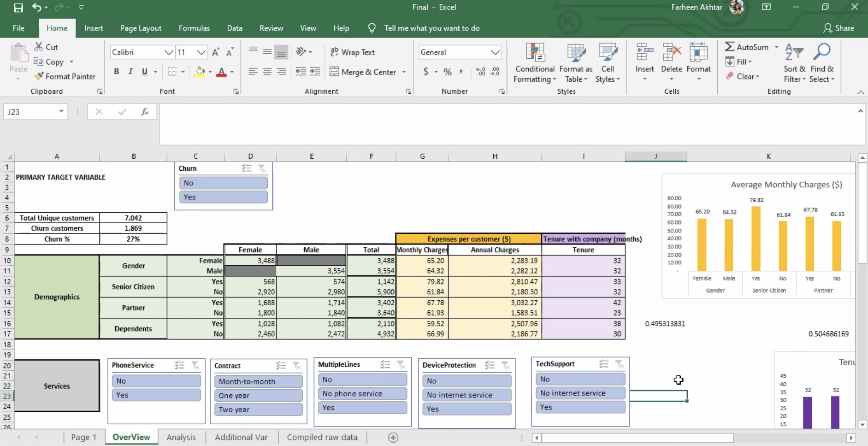The height and width of the screenshot is (446, 868).
Task: Click the horizontal scrollbar thumb
Action: point(637,438)
